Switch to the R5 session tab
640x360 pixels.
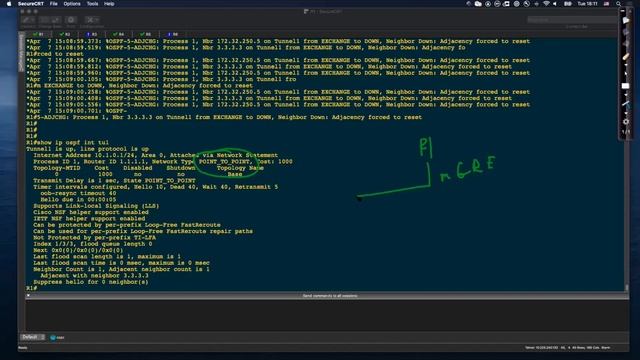tap(145, 34)
